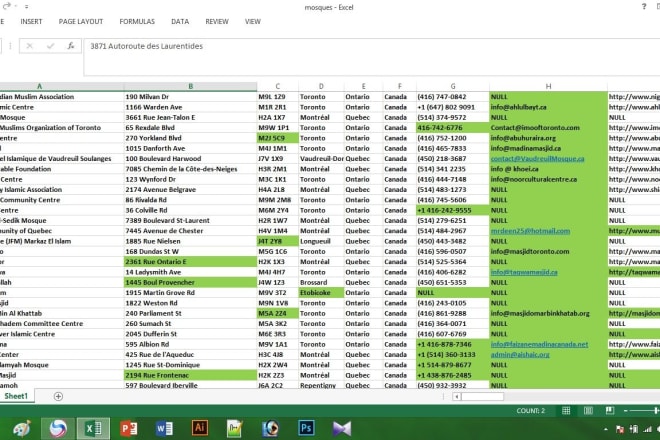Select column D header
660x440 pixels.
(x=321, y=86)
